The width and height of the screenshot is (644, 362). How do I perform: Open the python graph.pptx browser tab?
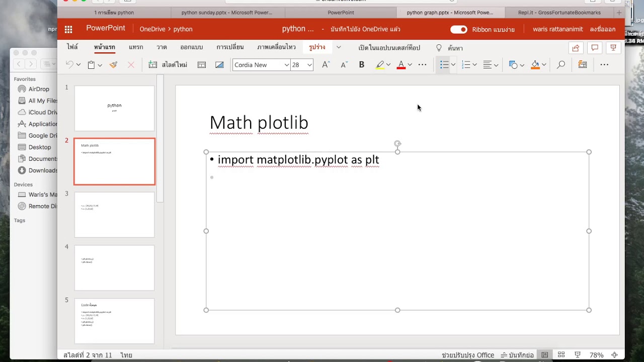pos(450,13)
